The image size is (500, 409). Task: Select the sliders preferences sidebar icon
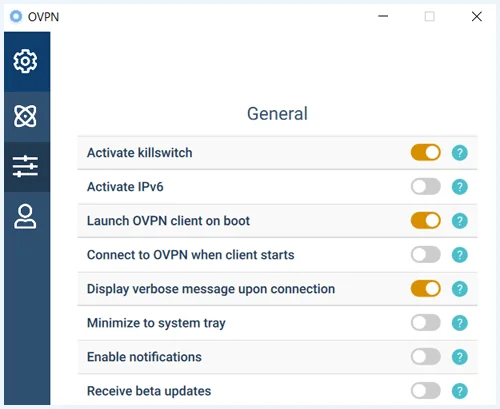[25, 166]
